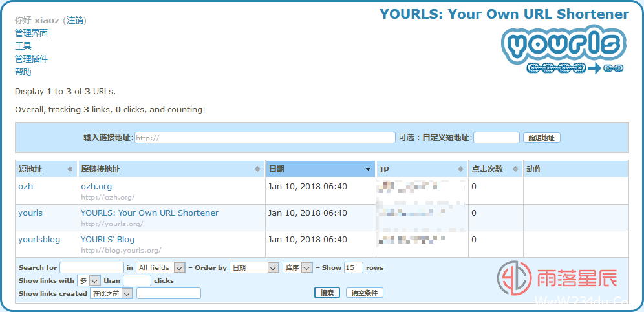The width and height of the screenshot is (644, 312).
Task: Open 管理界面 admin link
Action: [31, 33]
